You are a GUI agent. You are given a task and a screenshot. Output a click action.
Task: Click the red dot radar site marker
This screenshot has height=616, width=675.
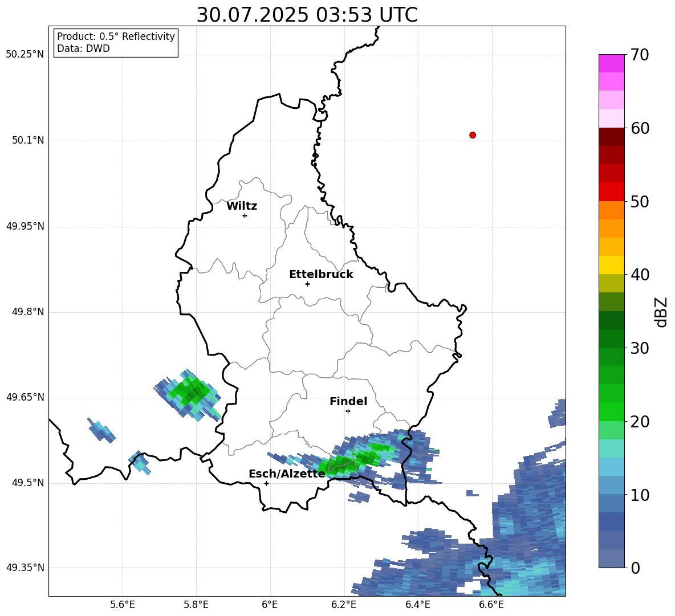point(473,135)
